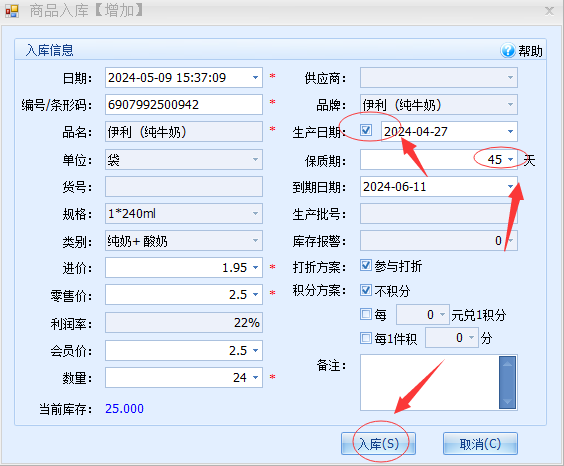Viewport: 564px width, 466px height.
Task: Click the 生产批号 input field
Action: tap(439, 214)
